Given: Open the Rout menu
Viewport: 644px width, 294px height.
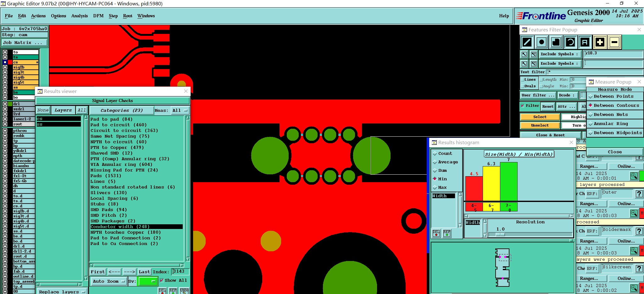Looking at the screenshot, I should point(128,16).
